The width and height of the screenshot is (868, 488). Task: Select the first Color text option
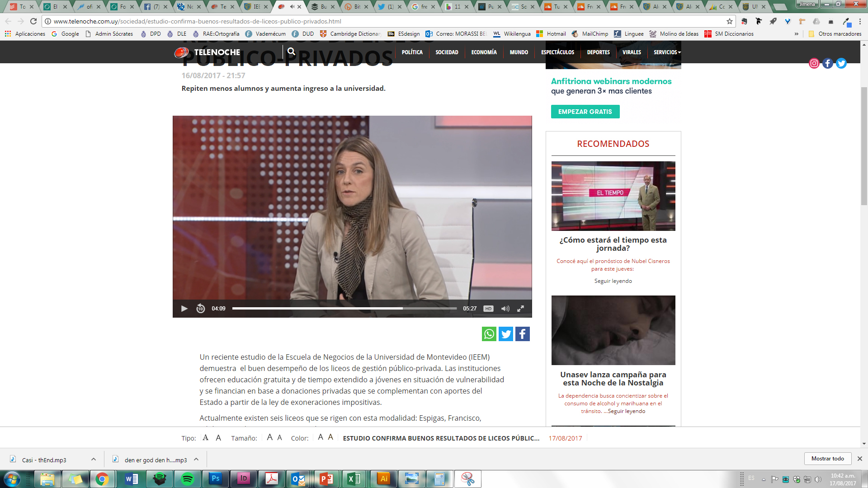coord(321,437)
